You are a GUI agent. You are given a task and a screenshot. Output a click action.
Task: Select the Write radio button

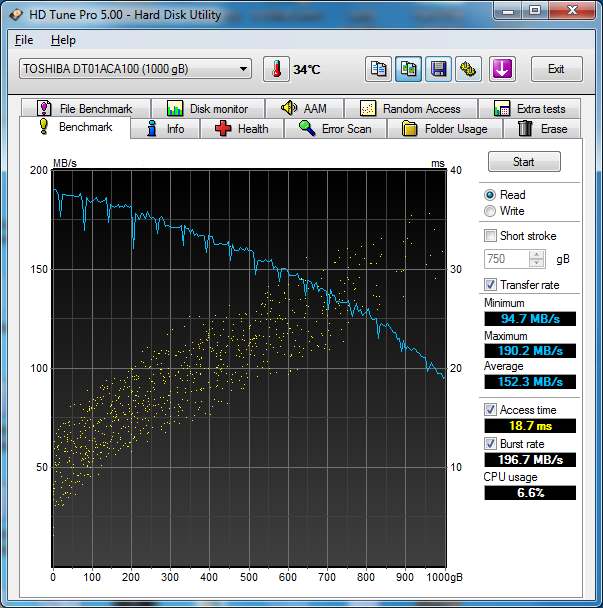click(490, 211)
